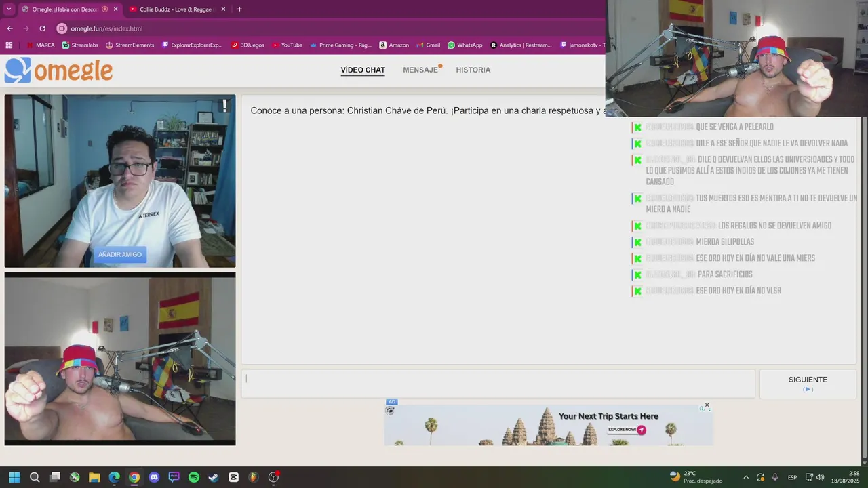Open the Chrome apps grid bookmark icon
Image resolution: width=868 pixels, height=488 pixels.
click(x=9, y=45)
